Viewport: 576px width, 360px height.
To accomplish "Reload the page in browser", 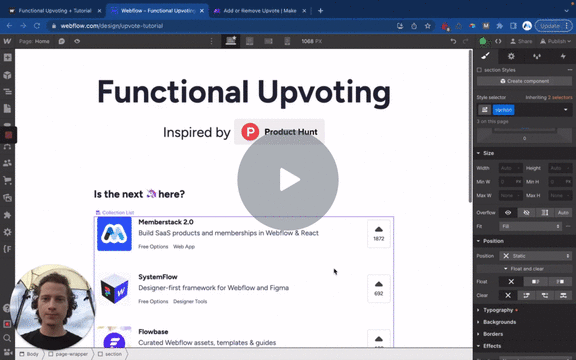I will [x=37, y=26].
